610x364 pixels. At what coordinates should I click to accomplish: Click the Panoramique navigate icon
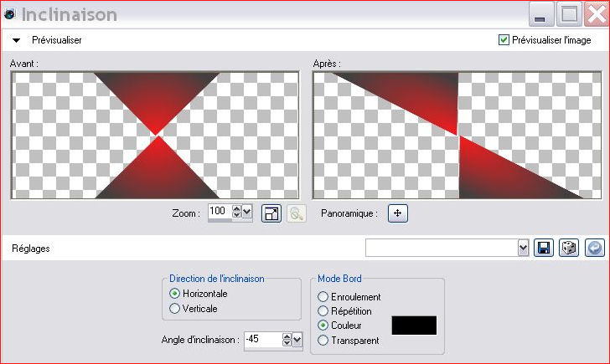(x=398, y=213)
